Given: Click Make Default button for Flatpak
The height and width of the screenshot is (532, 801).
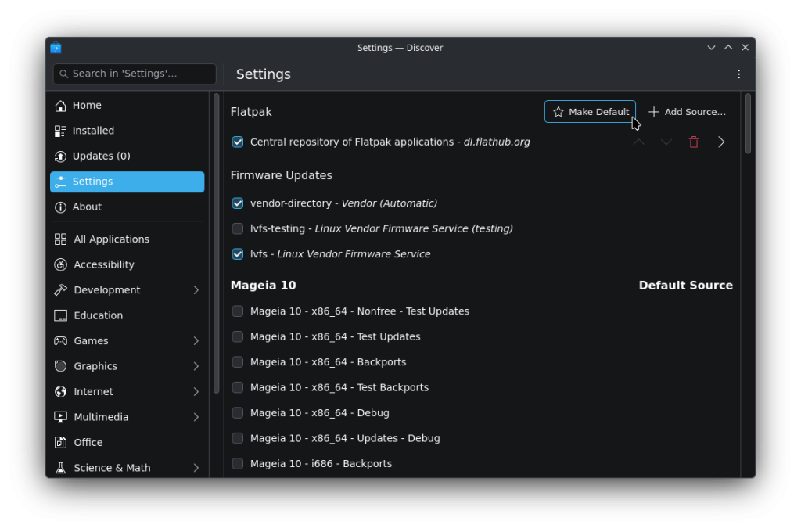Looking at the screenshot, I should (590, 111).
